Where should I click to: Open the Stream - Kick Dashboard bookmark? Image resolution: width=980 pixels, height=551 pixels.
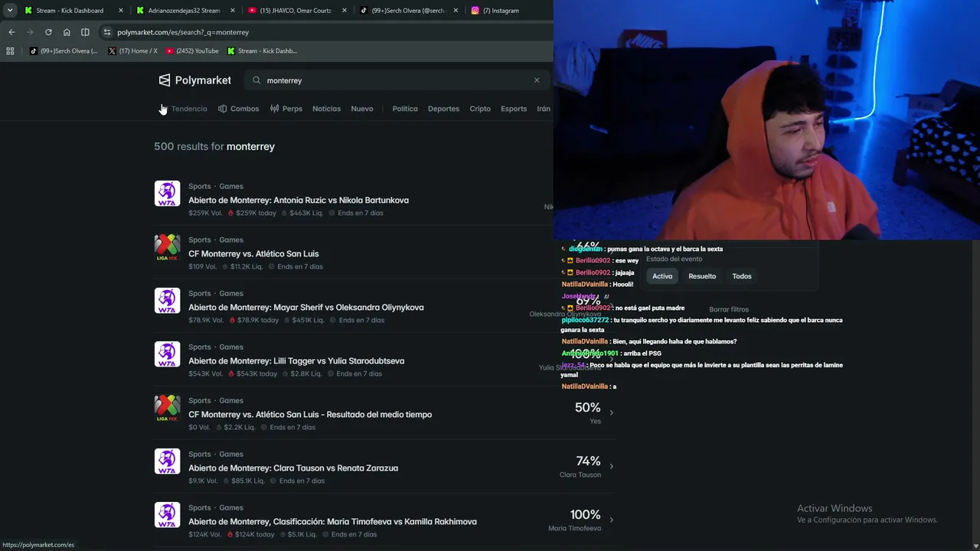[x=262, y=51]
